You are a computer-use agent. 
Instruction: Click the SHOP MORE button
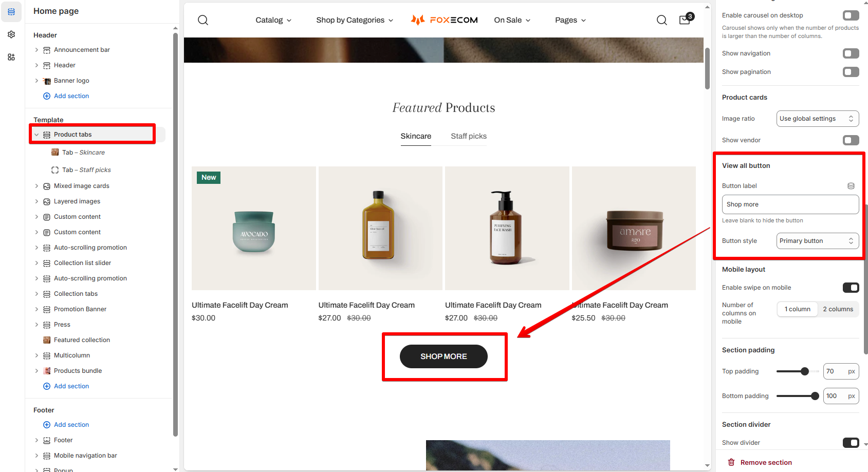(444, 356)
